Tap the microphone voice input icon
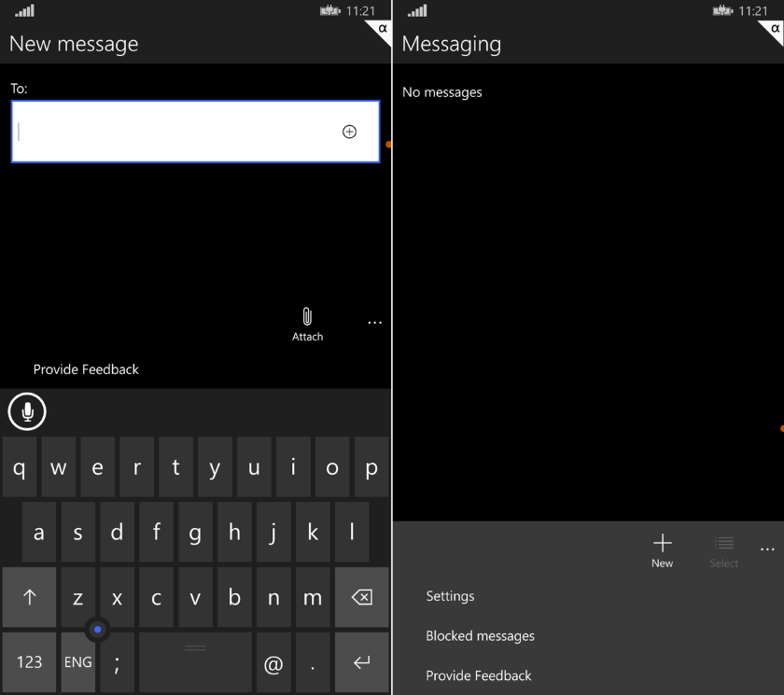Screen dimensions: 784x695 point(27,411)
